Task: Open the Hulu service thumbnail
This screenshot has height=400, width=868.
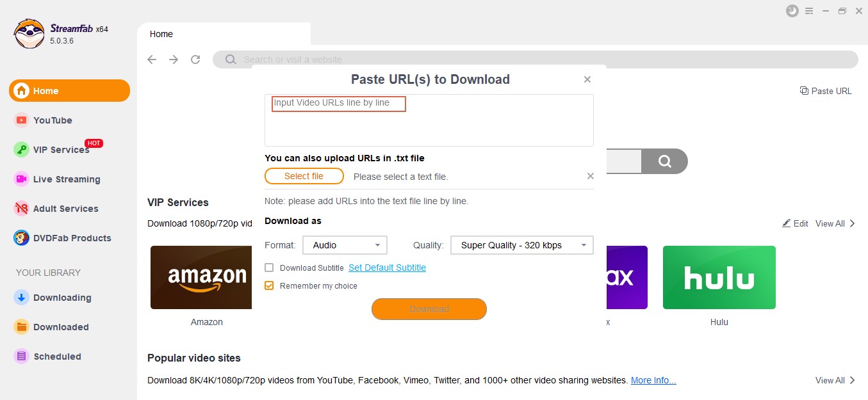Action: click(719, 277)
